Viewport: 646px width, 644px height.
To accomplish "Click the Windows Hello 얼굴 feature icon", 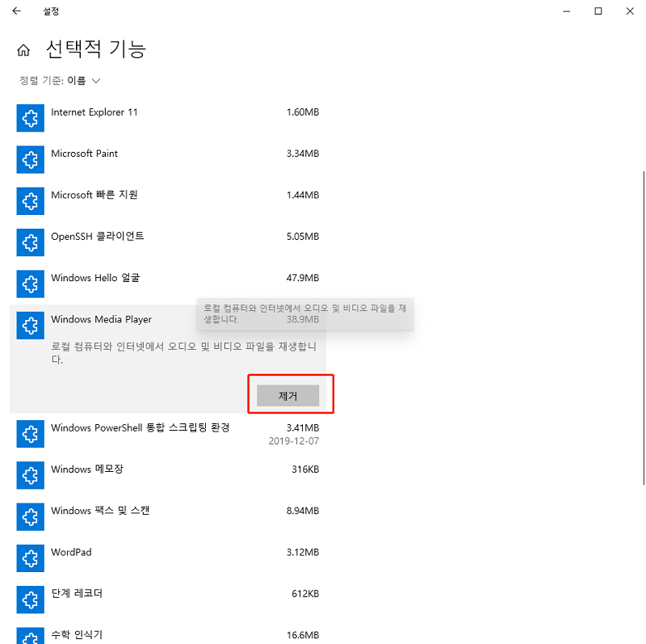I will (31, 284).
